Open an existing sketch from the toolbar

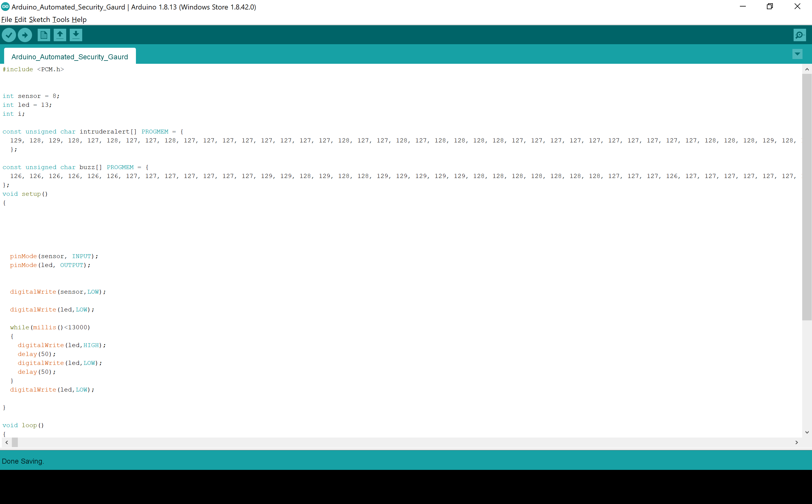point(60,35)
